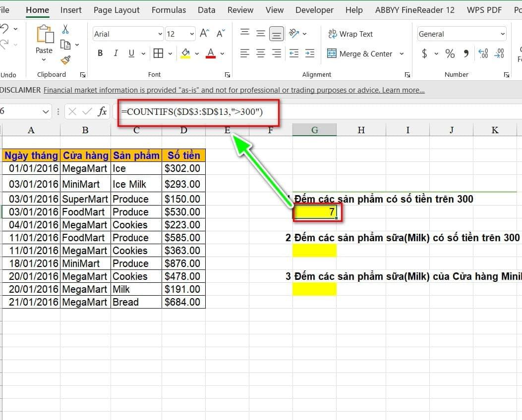
Task: Select cell containing $876.00
Action: click(x=183, y=263)
